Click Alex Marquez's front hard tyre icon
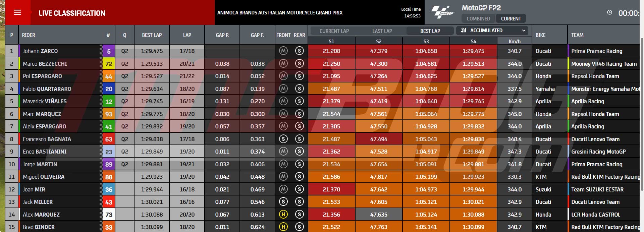644x232 pixels. 283,215
